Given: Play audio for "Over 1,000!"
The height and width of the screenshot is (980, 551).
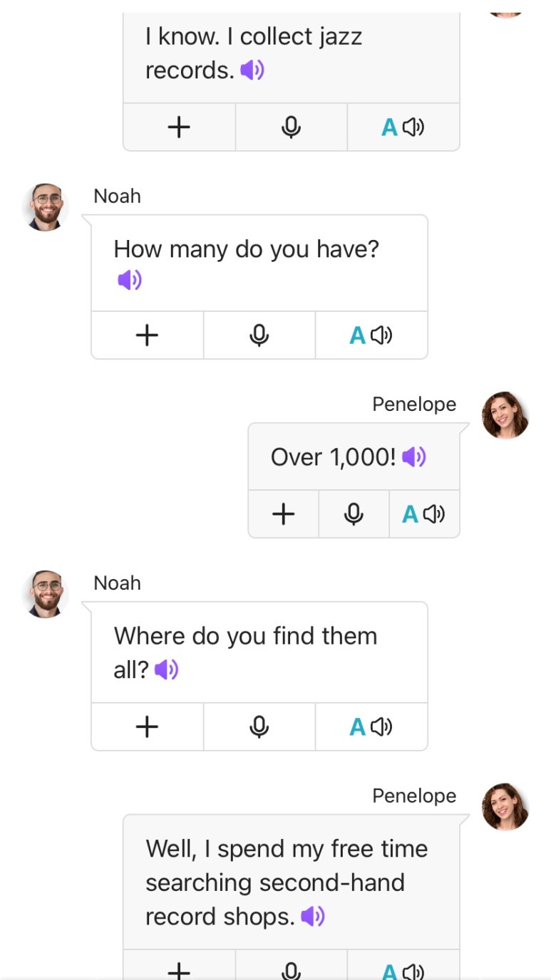Looking at the screenshot, I should (x=413, y=457).
